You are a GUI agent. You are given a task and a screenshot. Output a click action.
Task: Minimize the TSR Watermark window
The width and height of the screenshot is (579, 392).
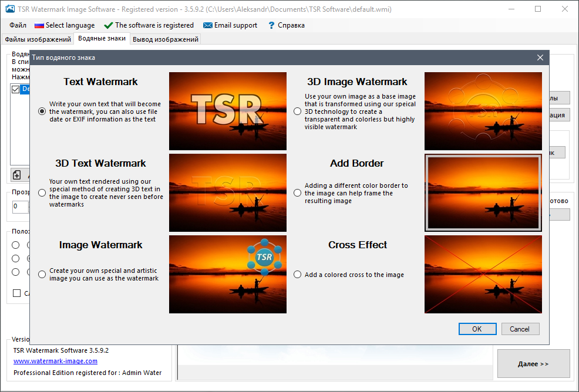511,9
